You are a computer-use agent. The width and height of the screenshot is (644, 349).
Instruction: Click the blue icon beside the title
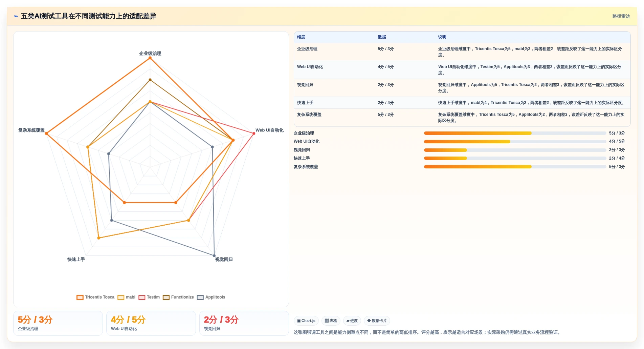[16, 16]
